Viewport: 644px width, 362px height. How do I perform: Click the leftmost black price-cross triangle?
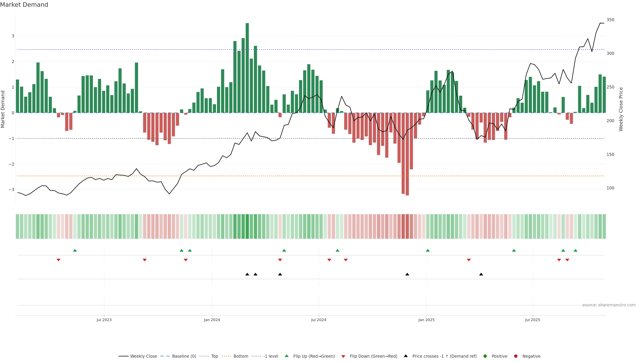coord(247,274)
